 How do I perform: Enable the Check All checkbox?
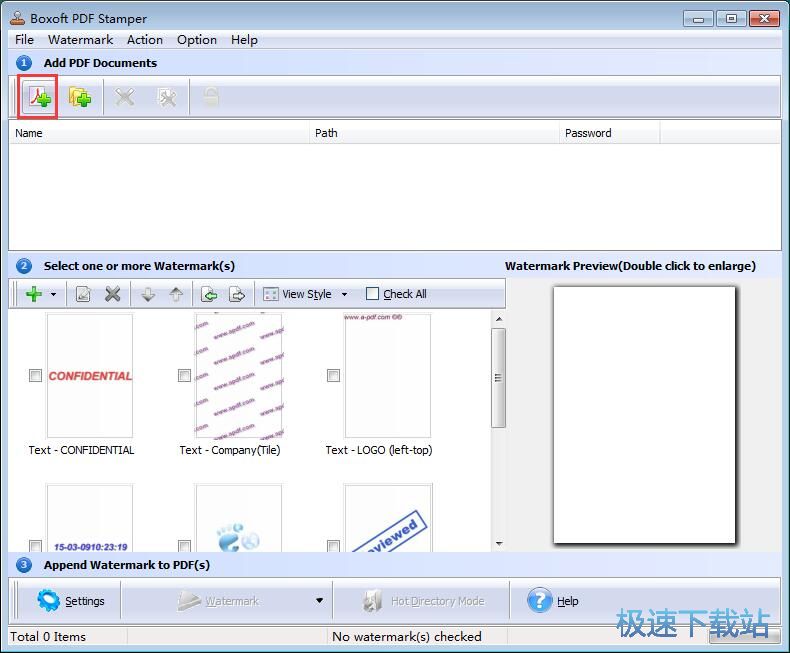tap(373, 294)
